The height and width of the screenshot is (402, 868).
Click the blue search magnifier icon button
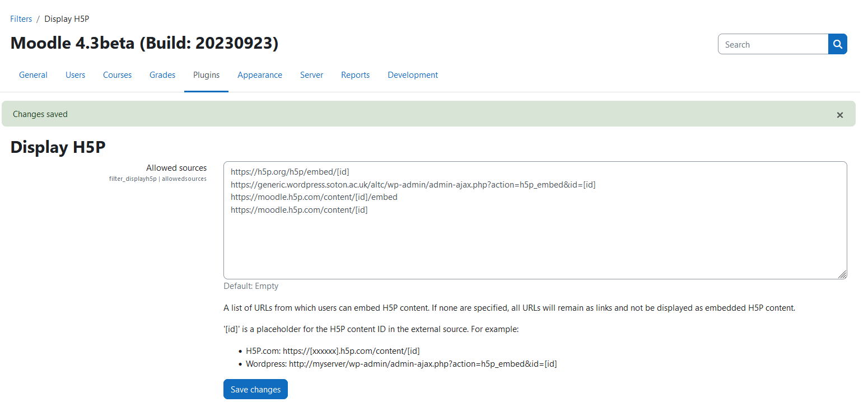(x=837, y=44)
